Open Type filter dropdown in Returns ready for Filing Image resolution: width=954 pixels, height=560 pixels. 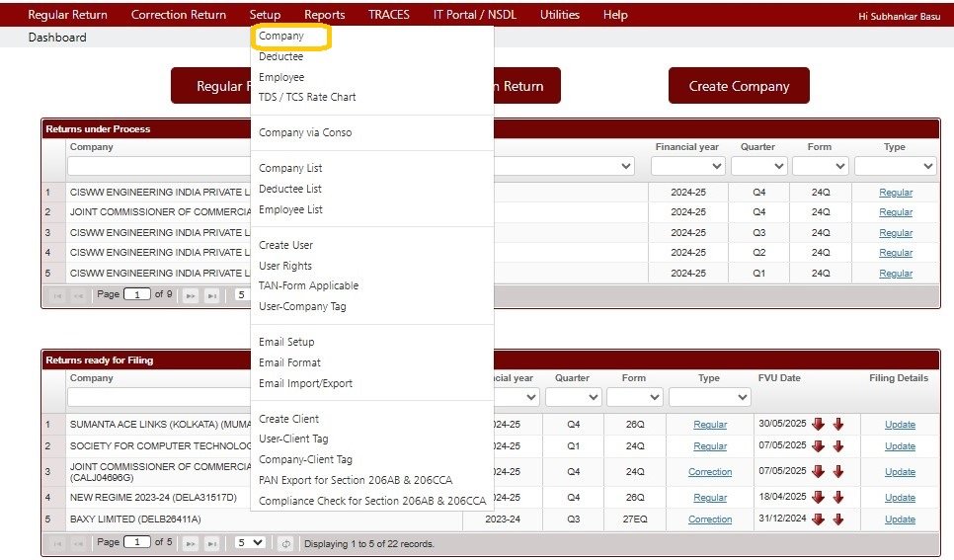click(709, 397)
